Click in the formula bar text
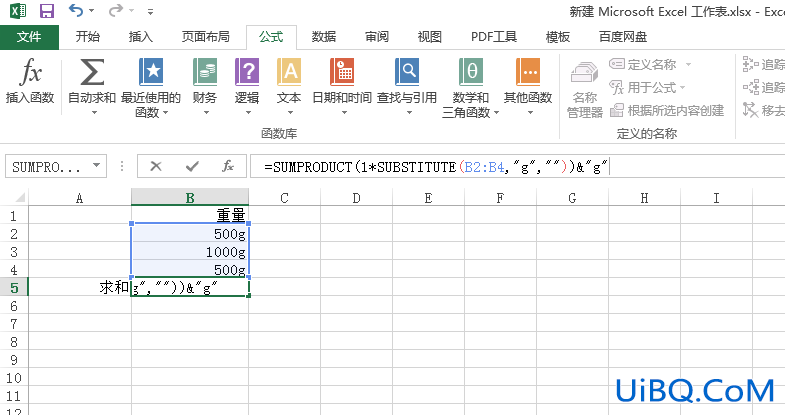Image resolution: width=785 pixels, height=415 pixels. (436, 167)
